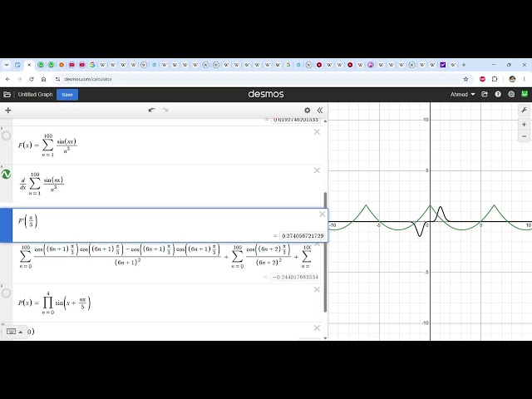The height and width of the screenshot is (399, 532).
Task: Click the add expression plus icon
Action: pos(8,111)
